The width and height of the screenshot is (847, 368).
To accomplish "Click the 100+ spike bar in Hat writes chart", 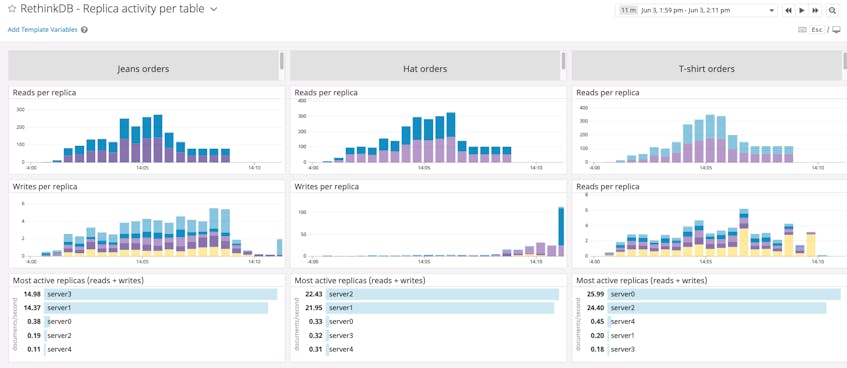I will coord(561,231).
